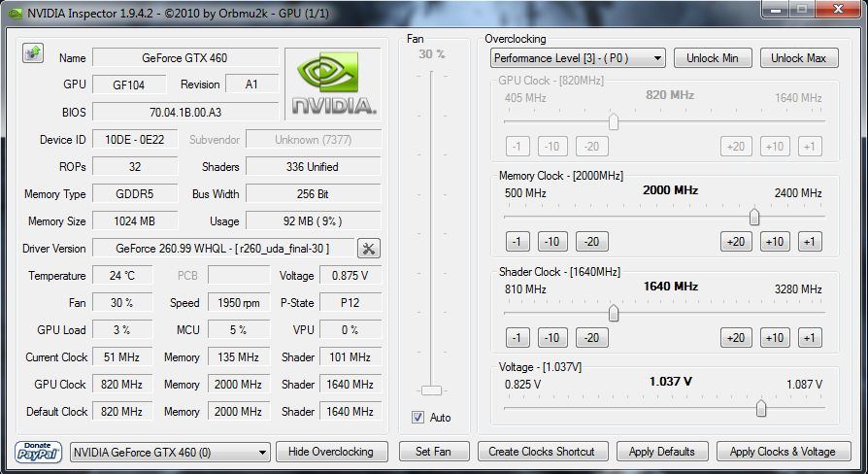Decrease Memory Clock by 10 MHz
This screenshot has height=474, width=868.
coord(552,242)
